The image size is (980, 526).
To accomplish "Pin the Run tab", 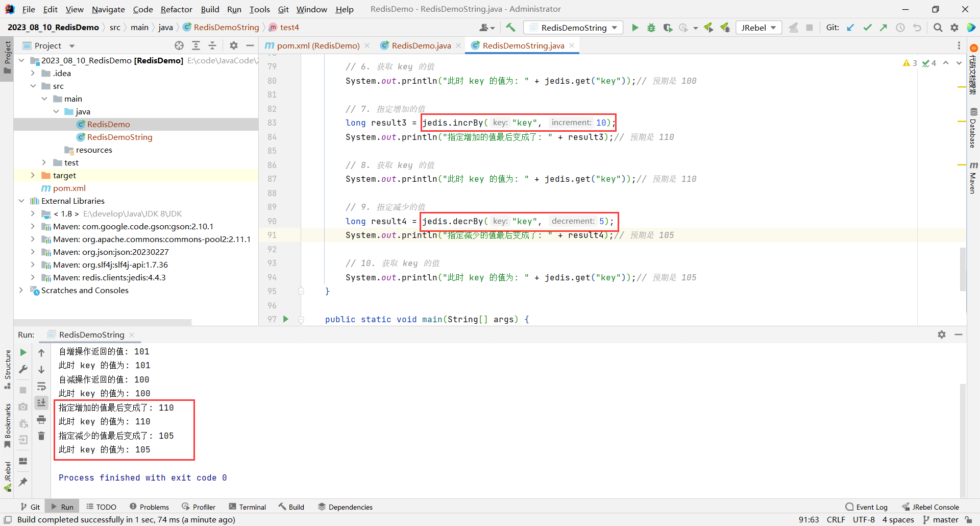I will coord(23,482).
